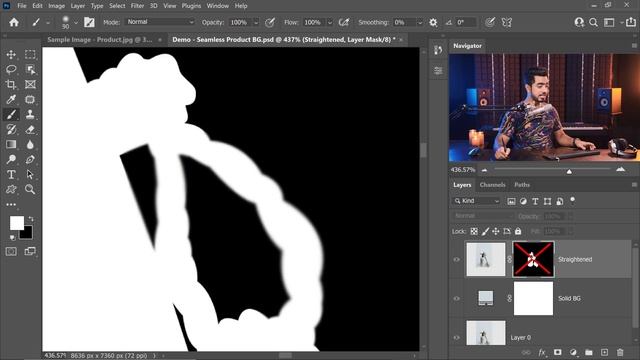The image size is (640, 360).
Task: Open the Flow dropdown arrow
Action: pyautogui.click(x=330, y=23)
